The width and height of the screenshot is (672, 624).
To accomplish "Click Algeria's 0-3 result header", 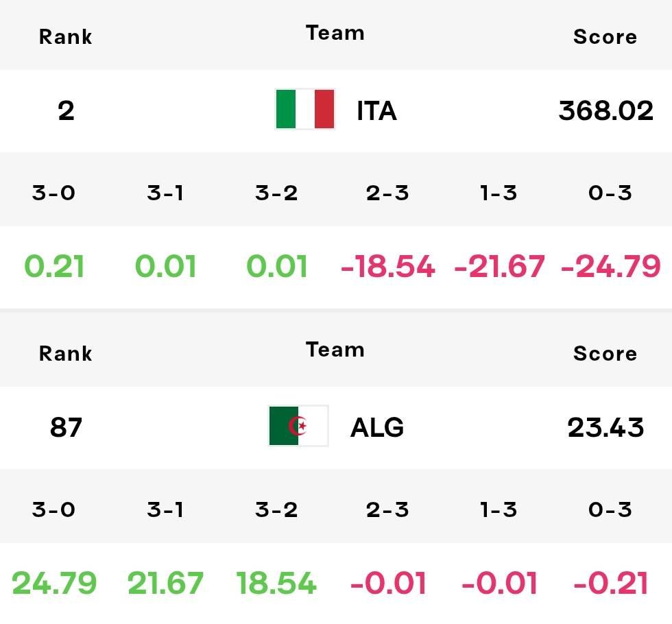I will coord(610,509).
